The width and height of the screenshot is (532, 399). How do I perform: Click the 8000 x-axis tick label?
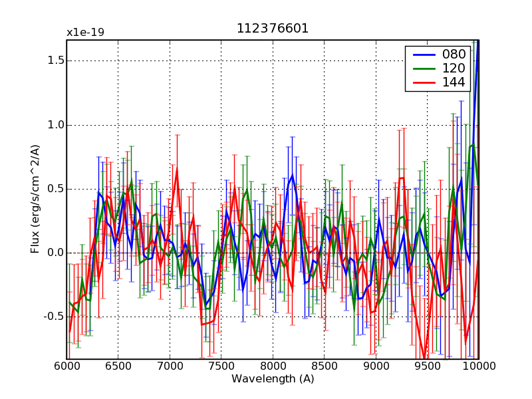(x=273, y=366)
